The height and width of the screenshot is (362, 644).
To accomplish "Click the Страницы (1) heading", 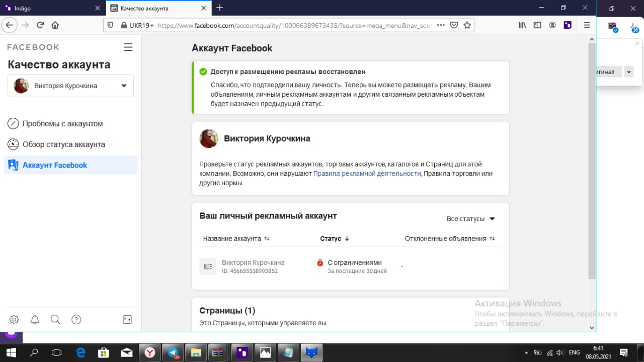I will pyautogui.click(x=227, y=311).
